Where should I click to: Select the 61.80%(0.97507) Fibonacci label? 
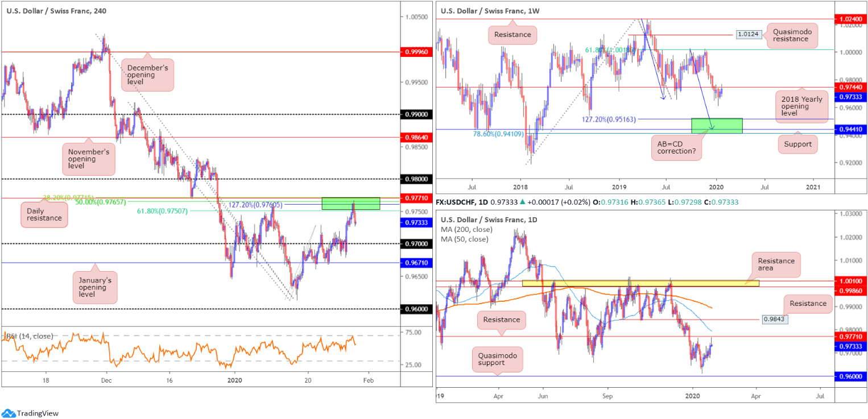(x=161, y=211)
